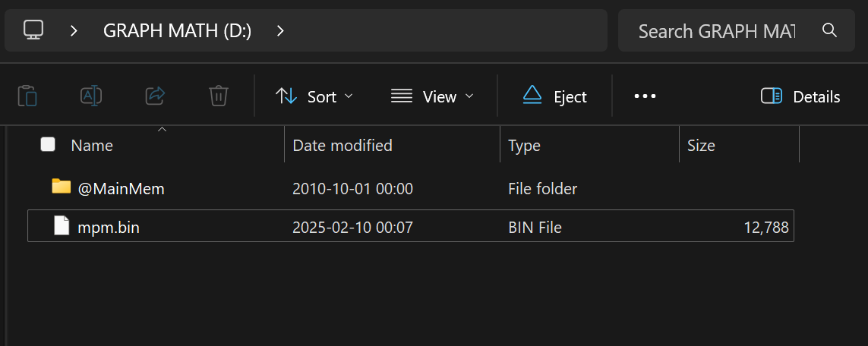Select the @MainMem folder icon
Screen dimensions: 868x346
click(62, 186)
